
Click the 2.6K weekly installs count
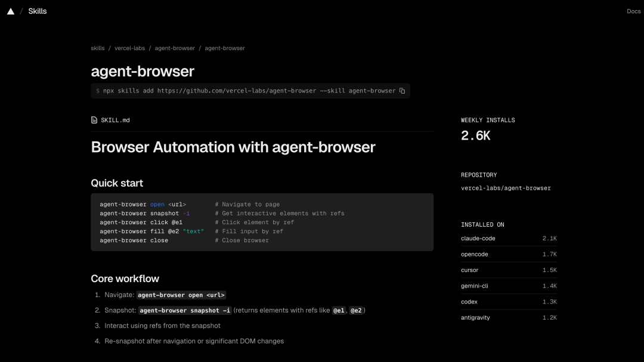coord(475,135)
